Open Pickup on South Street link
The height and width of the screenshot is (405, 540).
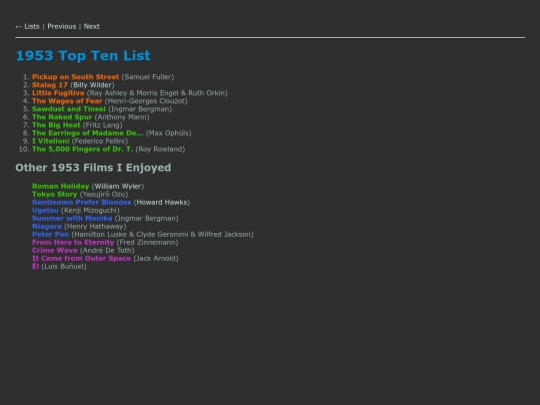[75, 77]
